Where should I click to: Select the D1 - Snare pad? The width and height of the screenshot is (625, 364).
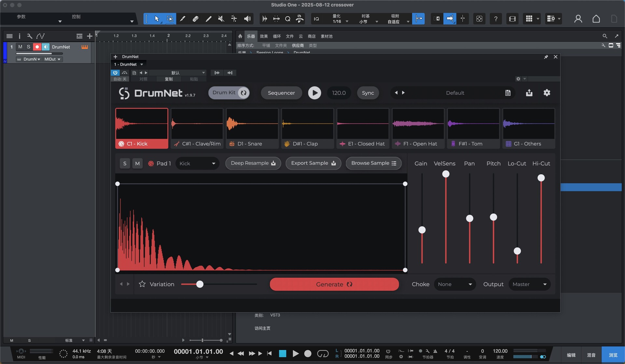click(252, 128)
